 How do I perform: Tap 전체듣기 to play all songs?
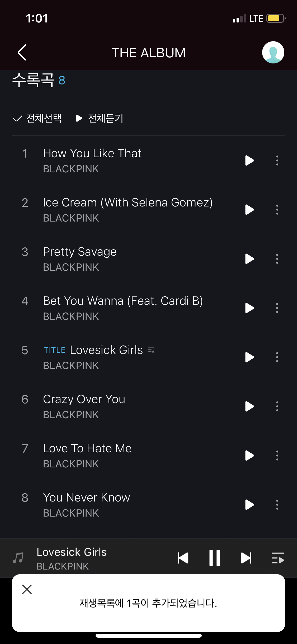tap(100, 118)
